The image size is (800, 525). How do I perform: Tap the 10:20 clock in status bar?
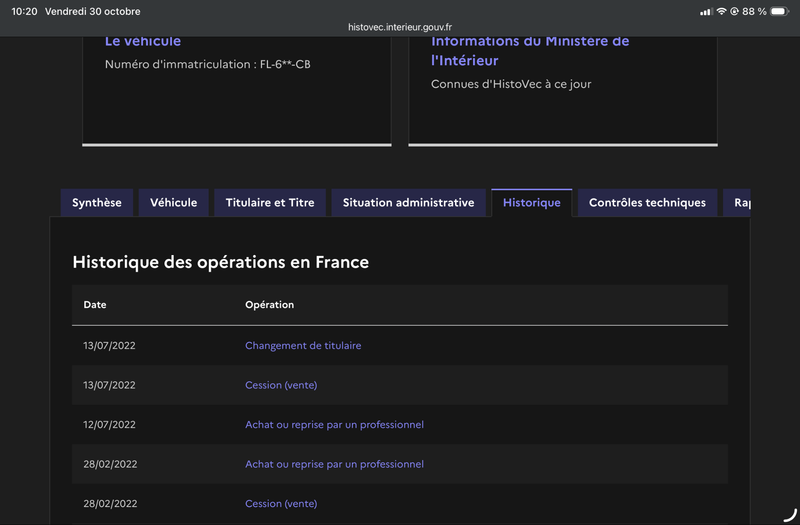coord(24,11)
